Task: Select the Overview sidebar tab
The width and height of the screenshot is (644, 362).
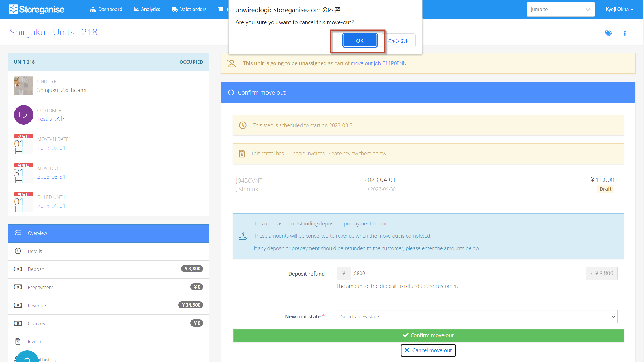Action: [x=108, y=233]
